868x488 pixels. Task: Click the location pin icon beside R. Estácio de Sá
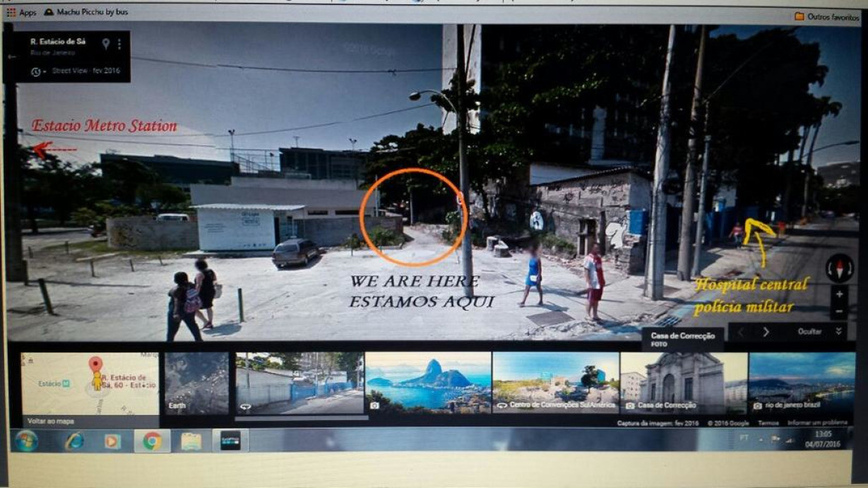(x=105, y=44)
